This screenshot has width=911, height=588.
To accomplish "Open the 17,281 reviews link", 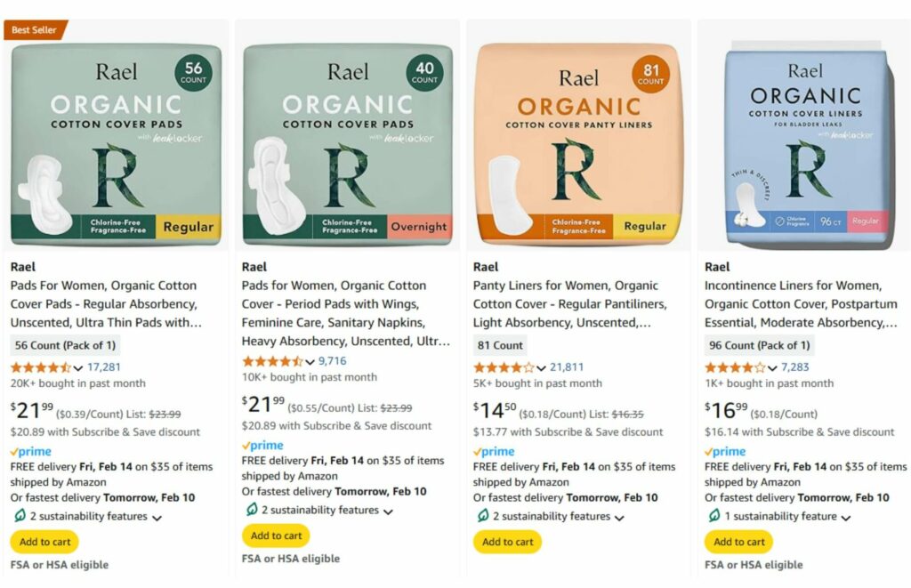I will tap(104, 367).
